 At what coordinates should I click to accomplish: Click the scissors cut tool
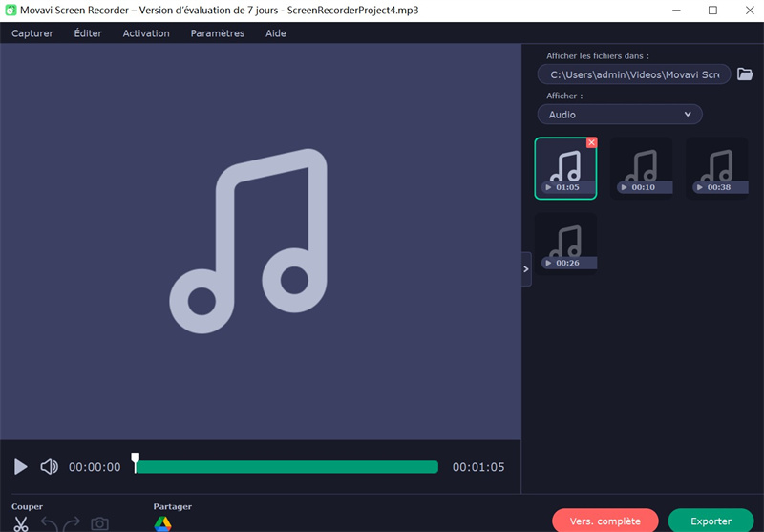[x=21, y=523]
